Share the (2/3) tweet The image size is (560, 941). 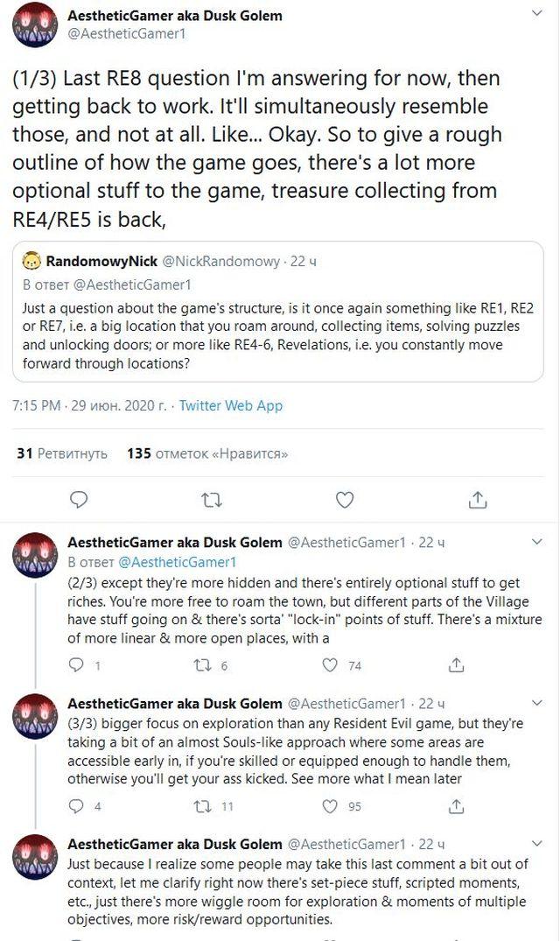point(455,665)
